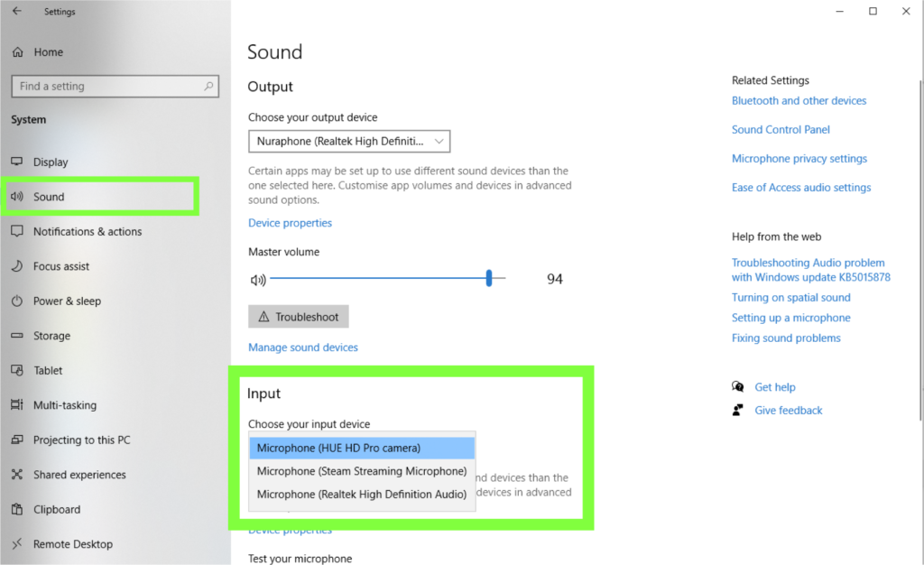
Task: Click the Home house icon
Action: point(18,51)
